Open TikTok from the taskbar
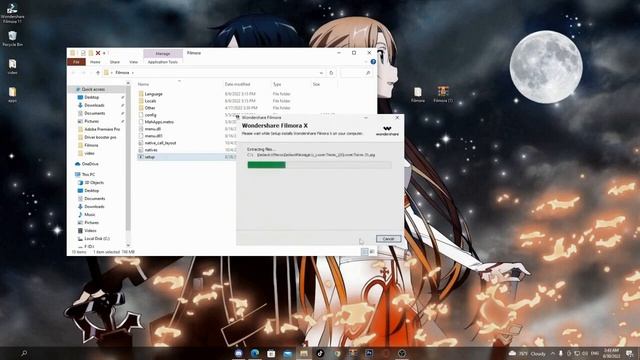Screen dimensions: 640x360 click(320, 353)
